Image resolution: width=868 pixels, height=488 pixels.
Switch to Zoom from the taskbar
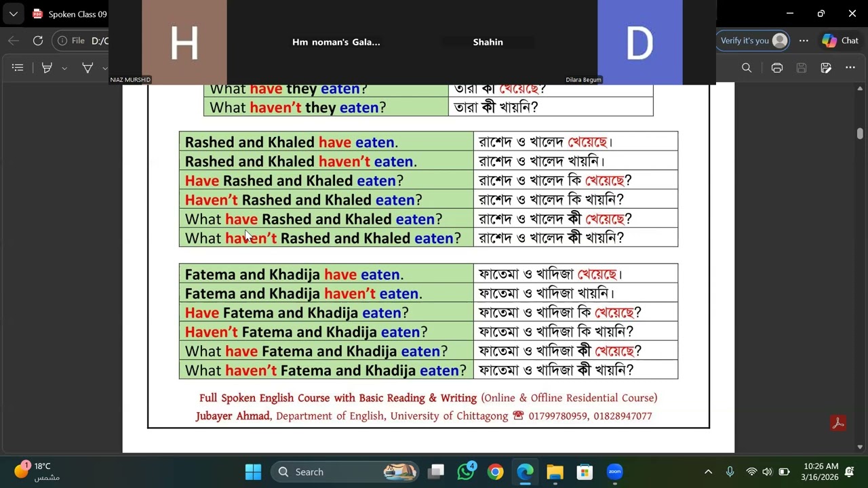click(615, 472)
